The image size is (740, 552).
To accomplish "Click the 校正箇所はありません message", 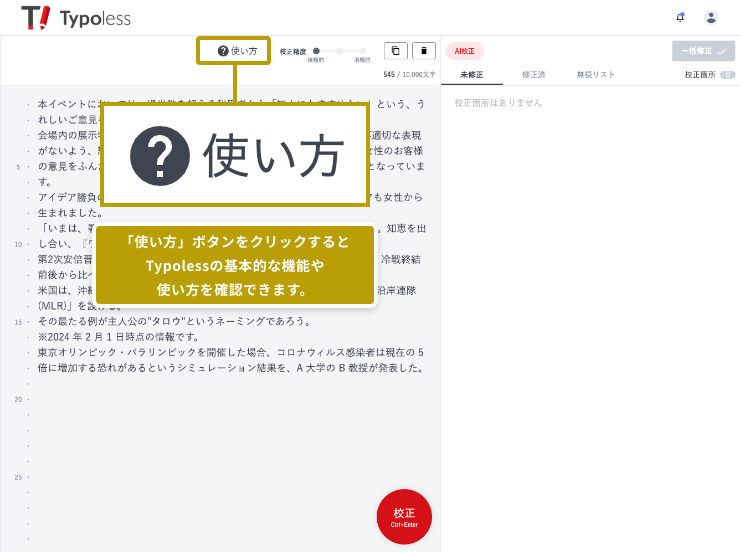I will (498, 103).
